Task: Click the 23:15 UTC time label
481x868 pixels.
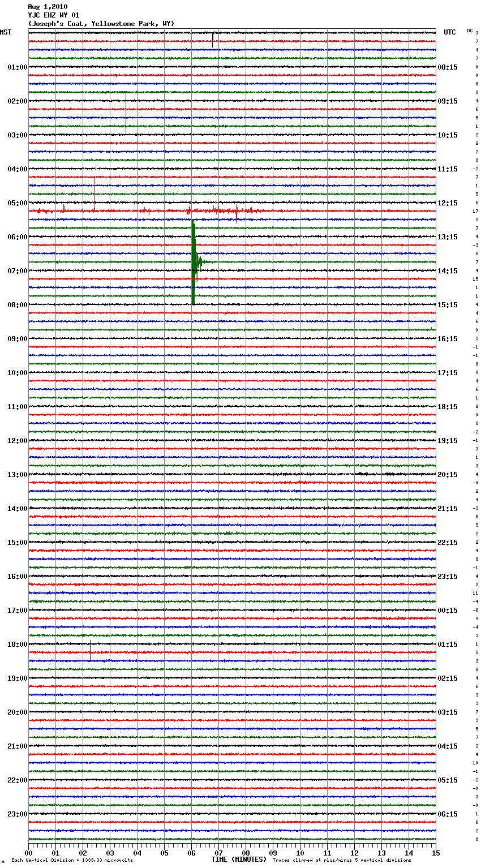Action: [x=448, y=577]
